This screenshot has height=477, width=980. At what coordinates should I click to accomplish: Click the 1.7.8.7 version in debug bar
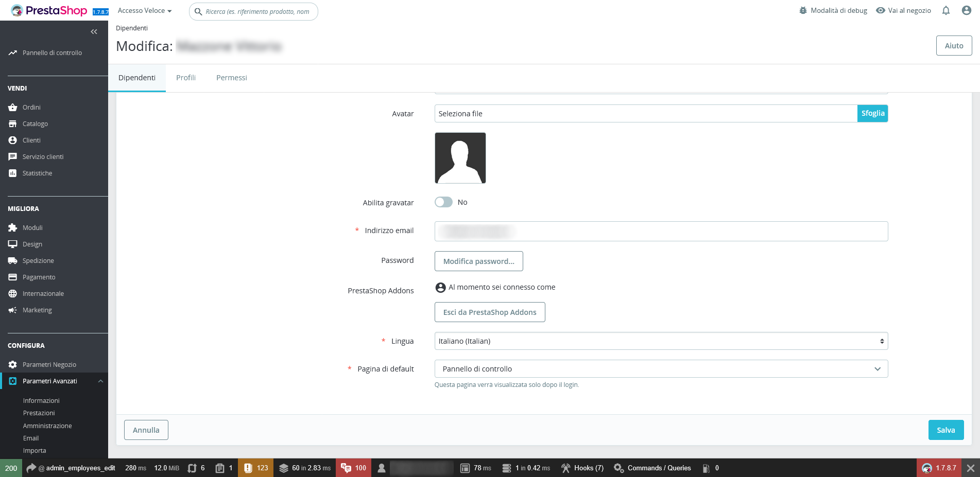939,468
